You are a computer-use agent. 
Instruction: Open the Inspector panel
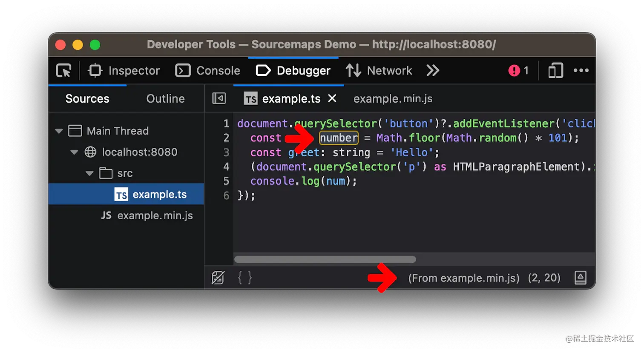coord(124,71)
